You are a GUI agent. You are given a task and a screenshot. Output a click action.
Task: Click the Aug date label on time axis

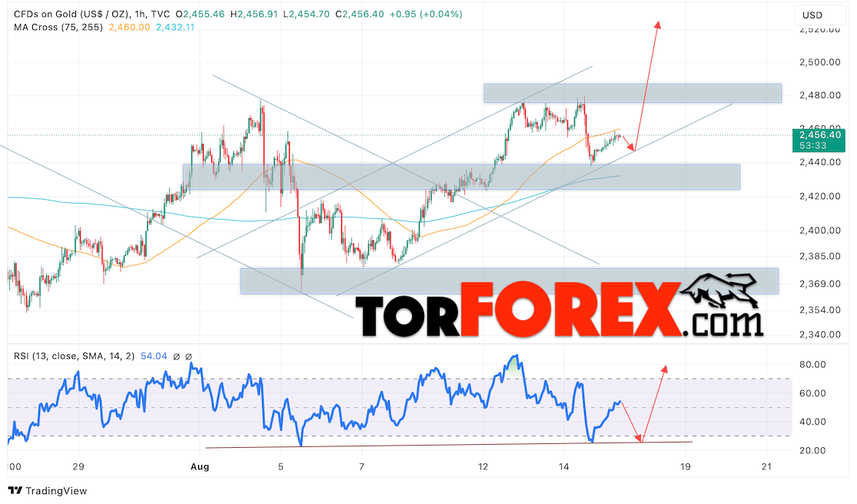200,467
